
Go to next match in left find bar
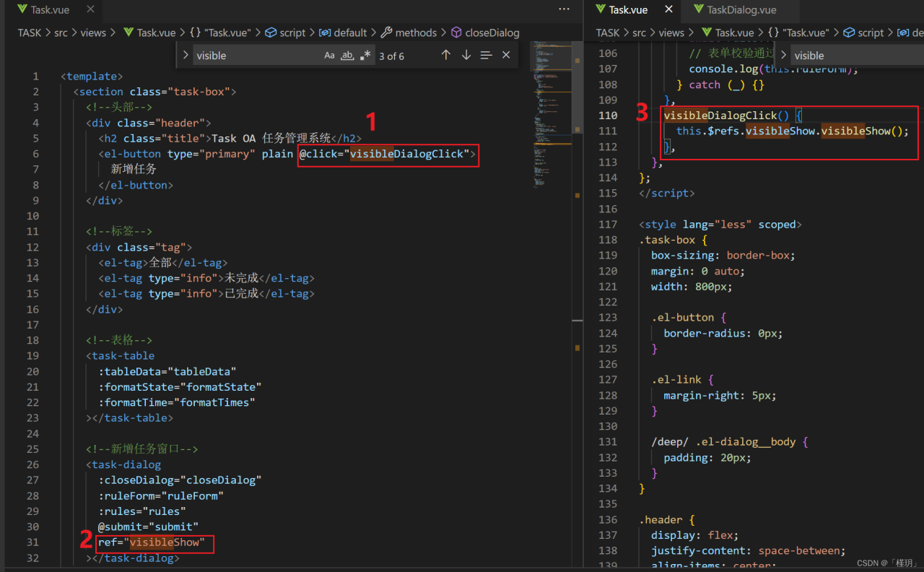466,55
